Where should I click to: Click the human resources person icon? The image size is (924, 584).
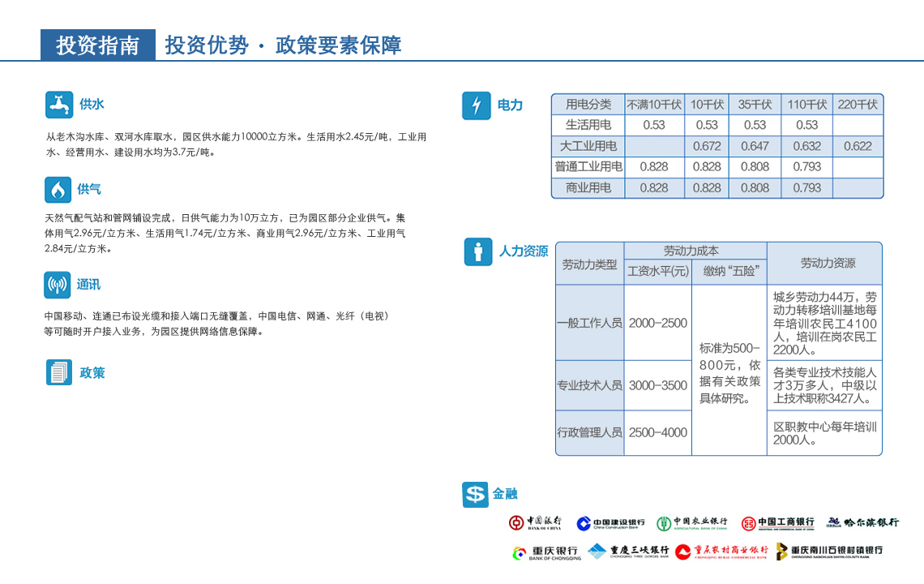point(478,251)
